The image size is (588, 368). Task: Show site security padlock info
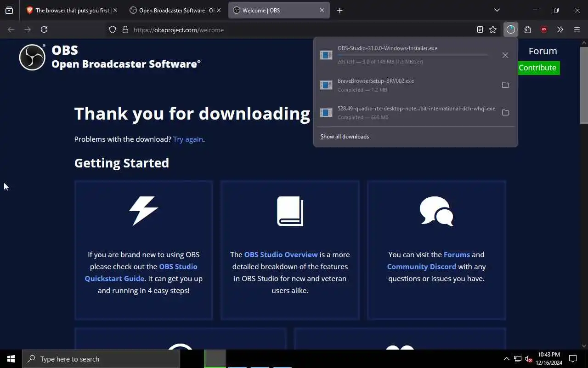click(x=125, y=29)
